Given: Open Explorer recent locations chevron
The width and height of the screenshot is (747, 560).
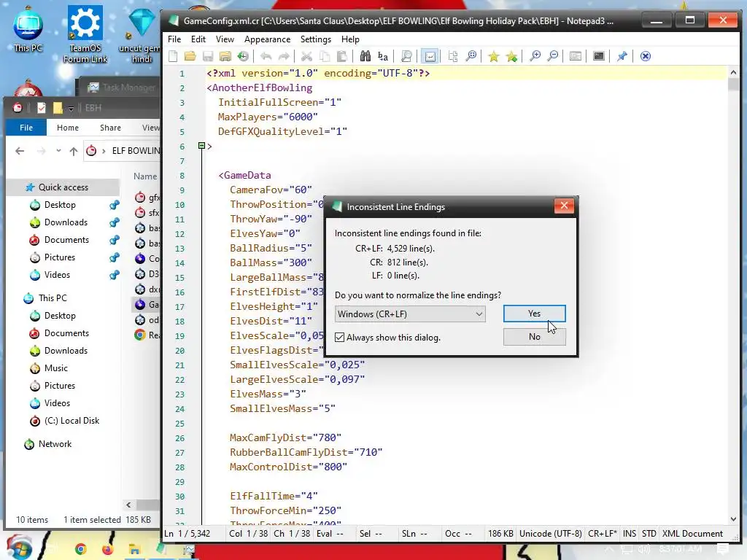Looking at the screenshot, I should coord(58,151).
